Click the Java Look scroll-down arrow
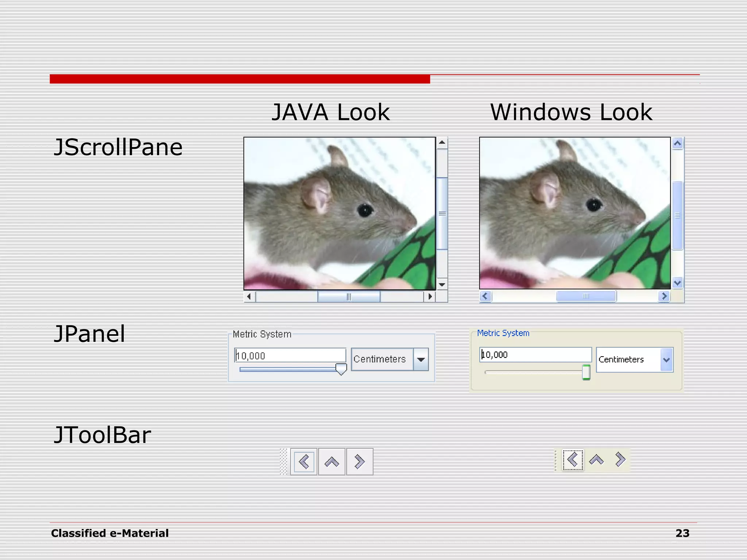 442,284
